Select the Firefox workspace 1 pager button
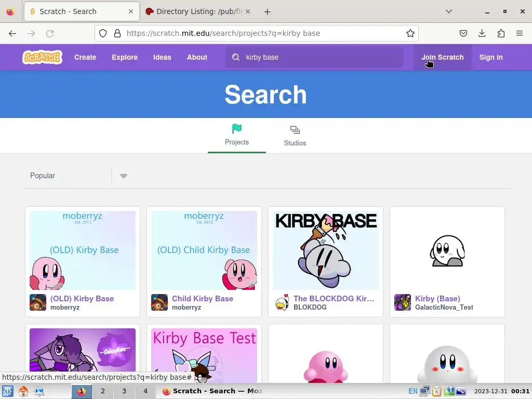The width and height of the screenshot is (532, 399). (82, 391)
